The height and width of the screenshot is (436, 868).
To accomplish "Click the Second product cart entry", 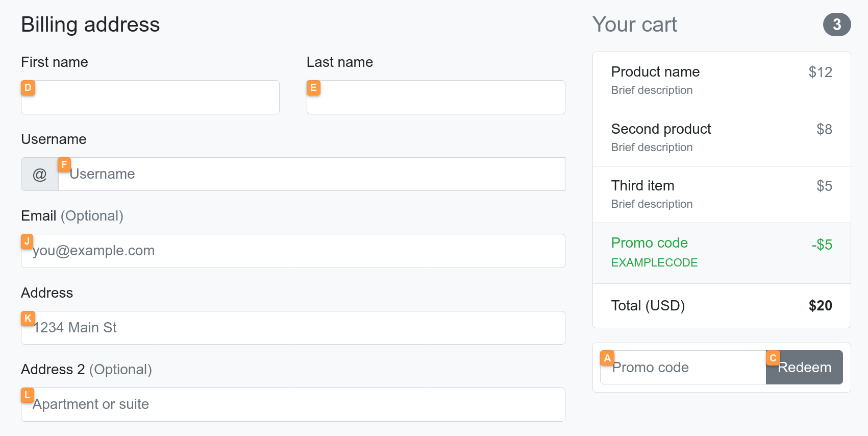I will (661, 129).
